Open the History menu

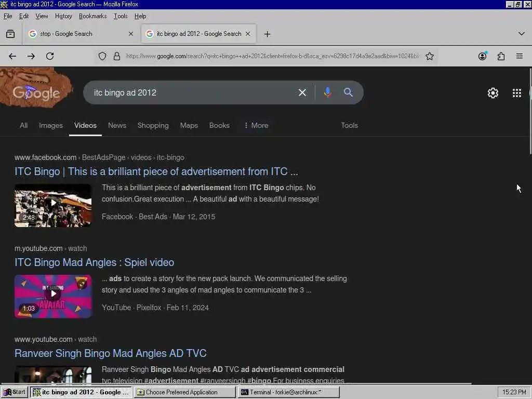pos(63,16)
